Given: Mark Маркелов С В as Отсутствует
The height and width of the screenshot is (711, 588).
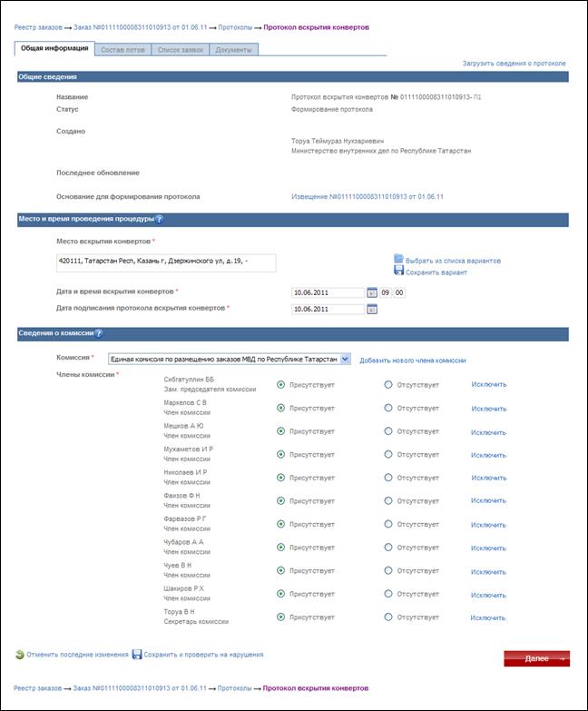Looking at the screenshot, I should (x=388, y=408).
